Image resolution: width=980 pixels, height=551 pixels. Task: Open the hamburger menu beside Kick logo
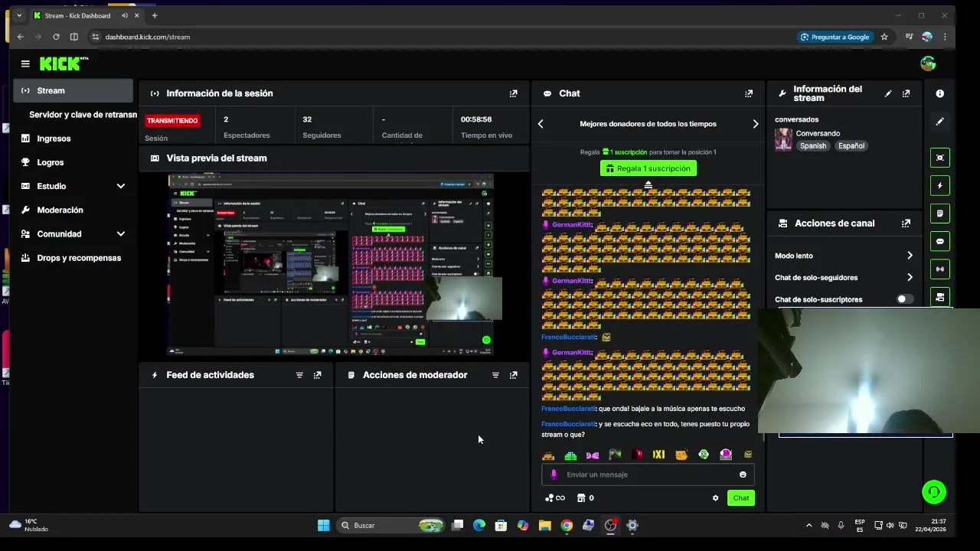(x=25, y=64)
